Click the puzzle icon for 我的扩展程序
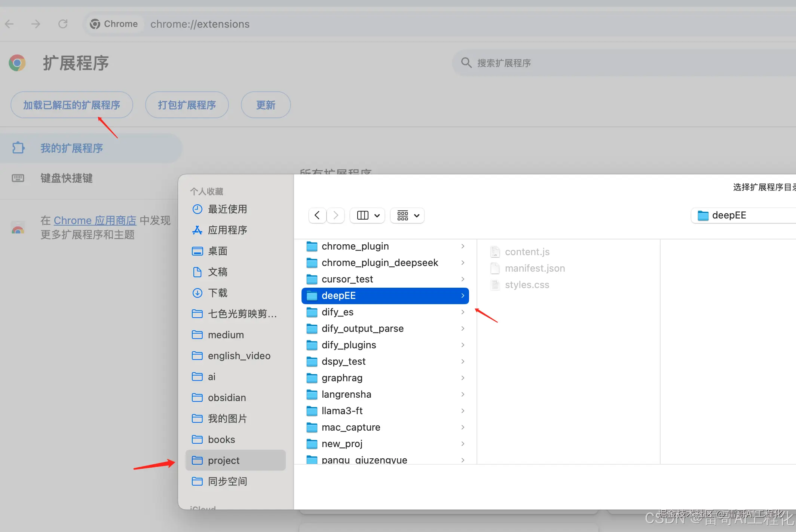The image size is (796, 532). point(18,148)
